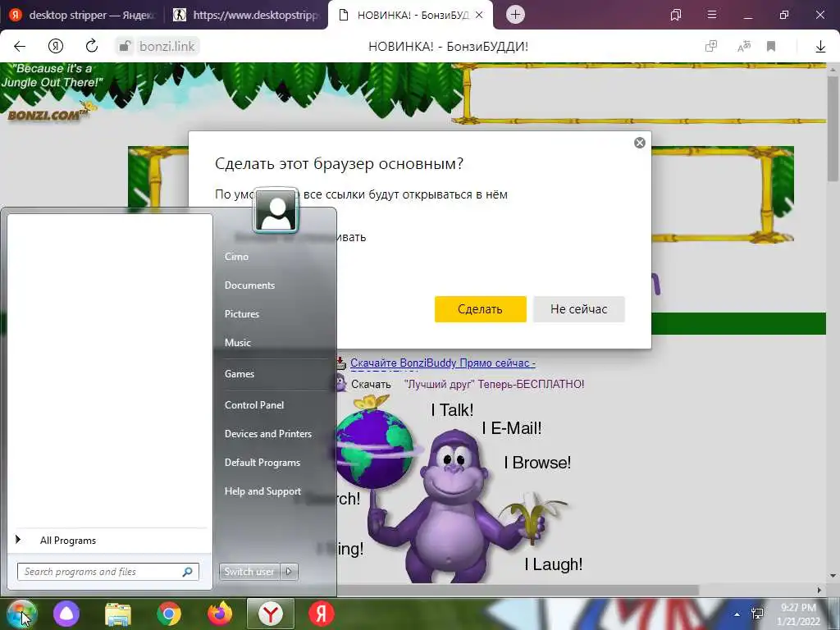Viewport: 840px width, 630px height.
Task: Close the BonziBuddy tab
Action: [x=479, y=15]
